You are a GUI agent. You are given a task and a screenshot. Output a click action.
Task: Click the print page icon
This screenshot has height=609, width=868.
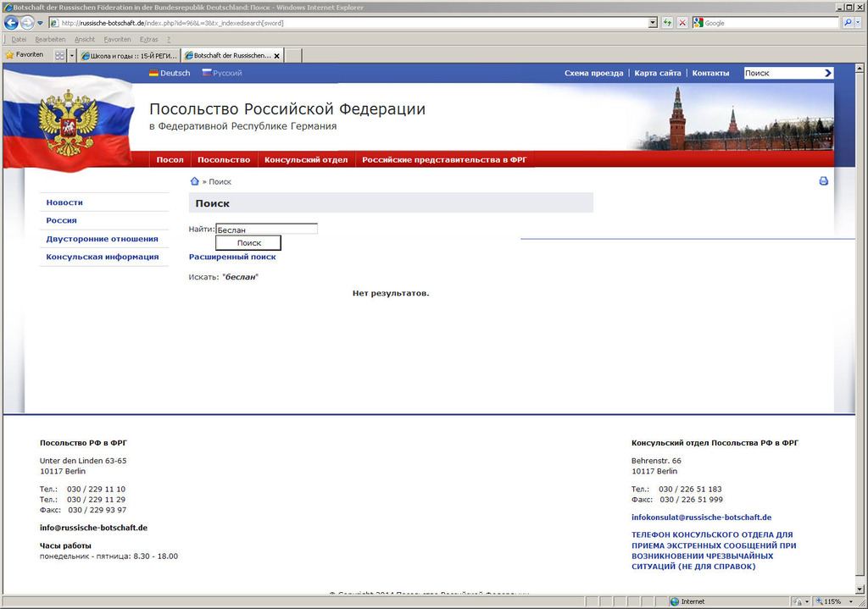coord(824,181)
